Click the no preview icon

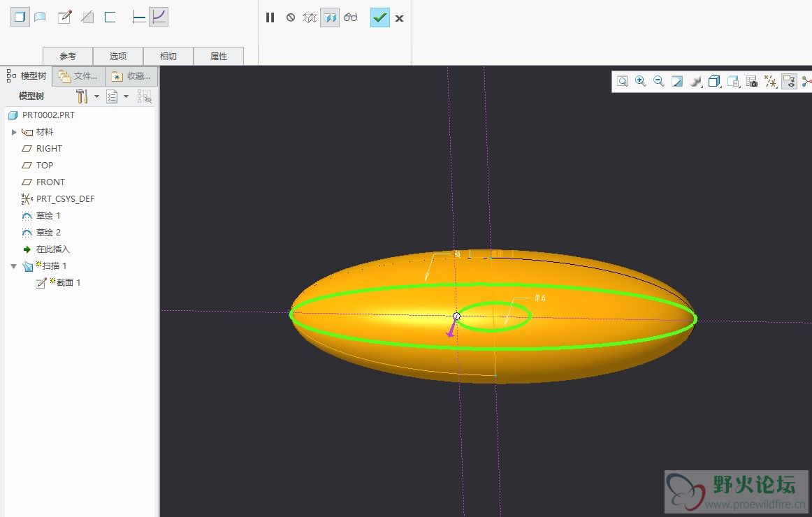[291, 17]
